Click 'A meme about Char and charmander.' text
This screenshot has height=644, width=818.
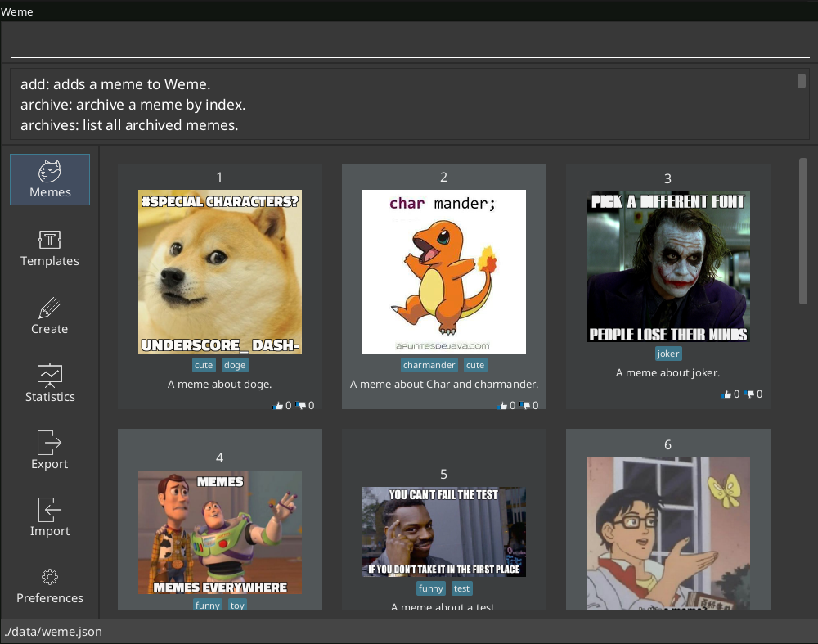point(444,384)
